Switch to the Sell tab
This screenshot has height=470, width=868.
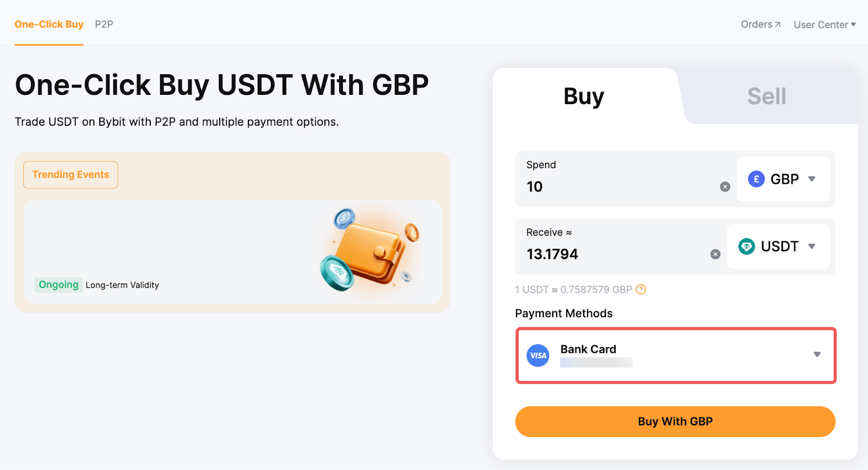pos(766,96)
